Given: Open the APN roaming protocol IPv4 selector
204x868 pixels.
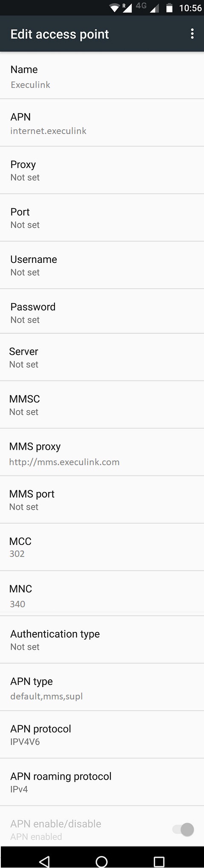Looking at the screenshot, I should pyautogui.click(x=102, y=782).
